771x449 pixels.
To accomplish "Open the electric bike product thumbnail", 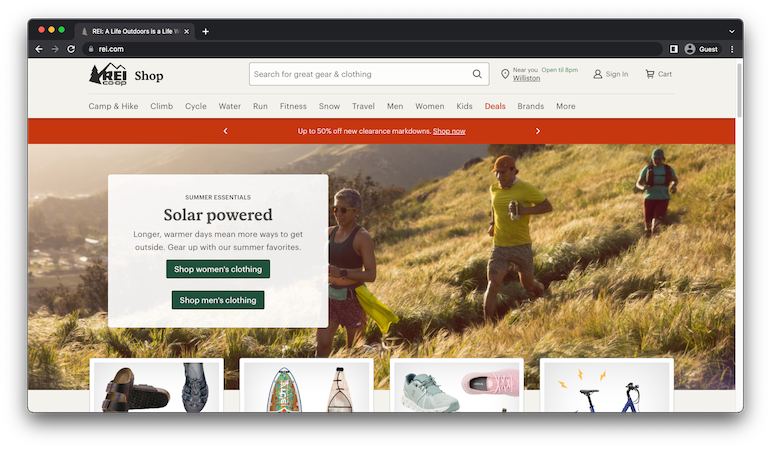I will tap(607, 387).
